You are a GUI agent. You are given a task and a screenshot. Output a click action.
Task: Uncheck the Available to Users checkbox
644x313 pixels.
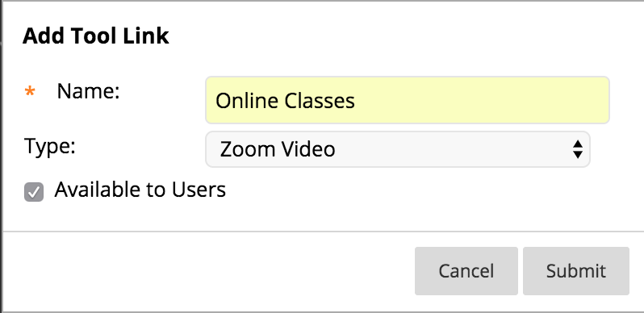point(34,192)
